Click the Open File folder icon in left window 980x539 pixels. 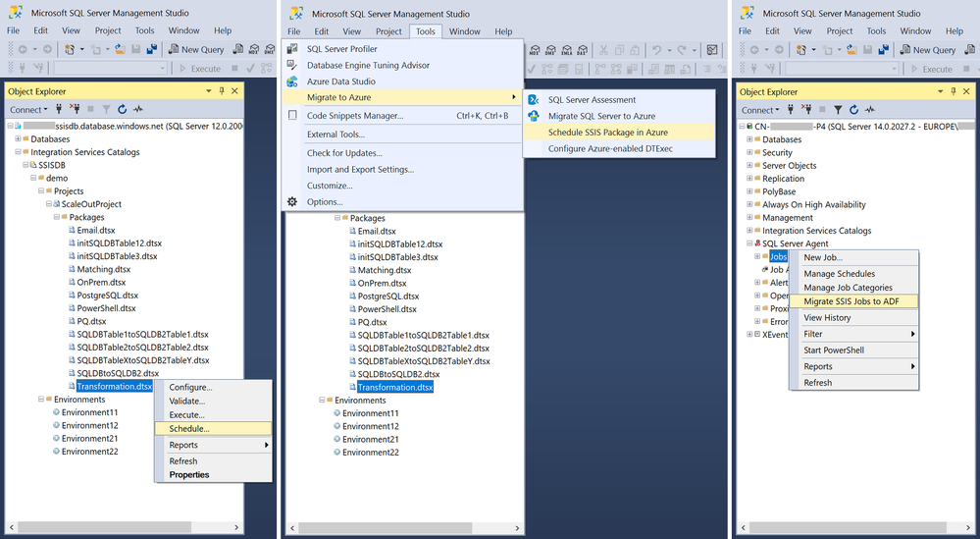(120, 49)
